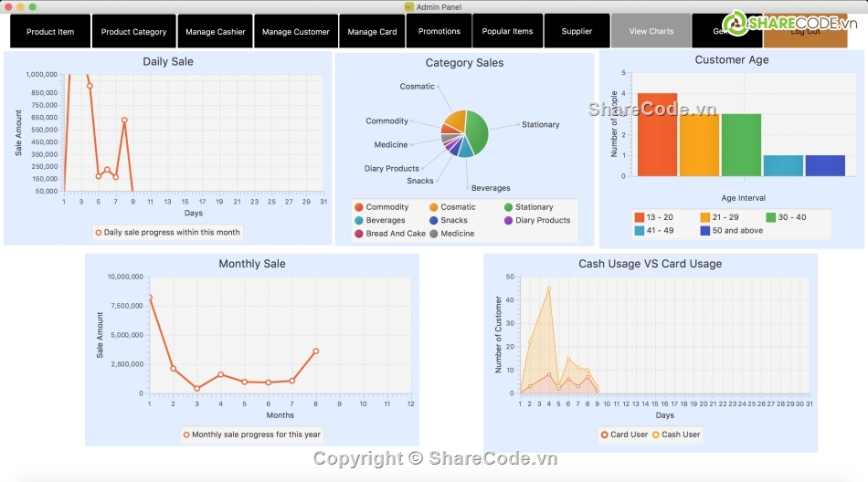868x482 pixels.
Task: Click the tallest orange bar in Customer Age
Action: click(x=657, y=134)
